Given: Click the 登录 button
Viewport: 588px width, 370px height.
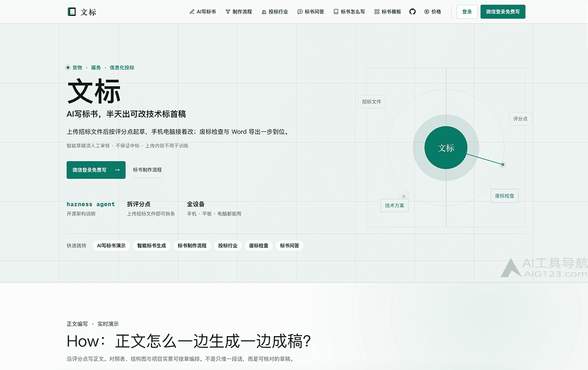Looking at the screenshot, I should (467, 12).
